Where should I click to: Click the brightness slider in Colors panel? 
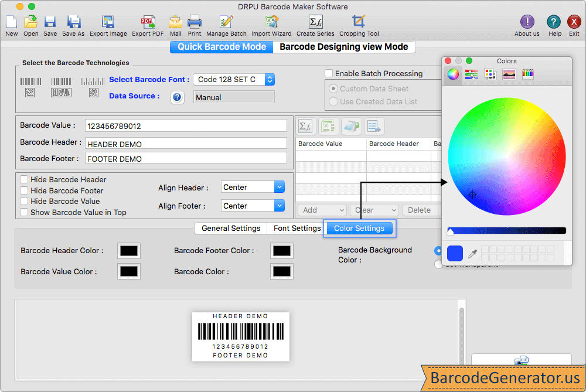pyautogui.click(x=506, y=230)
